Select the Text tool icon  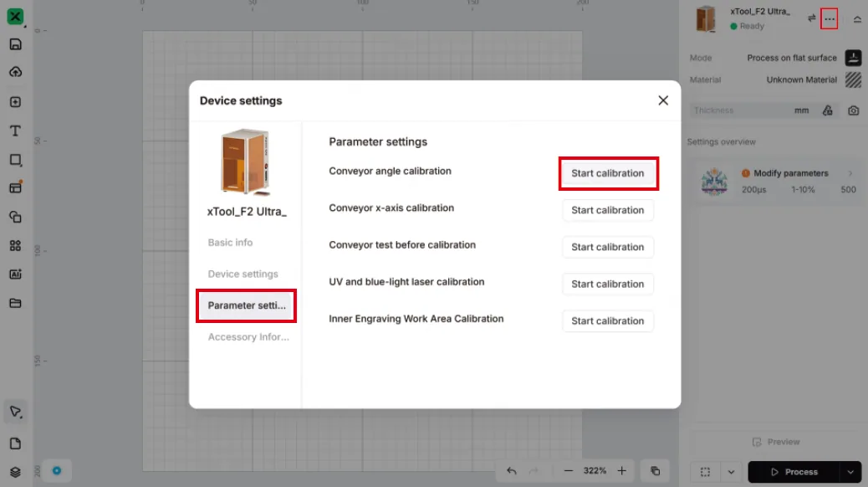coord(16,131)
